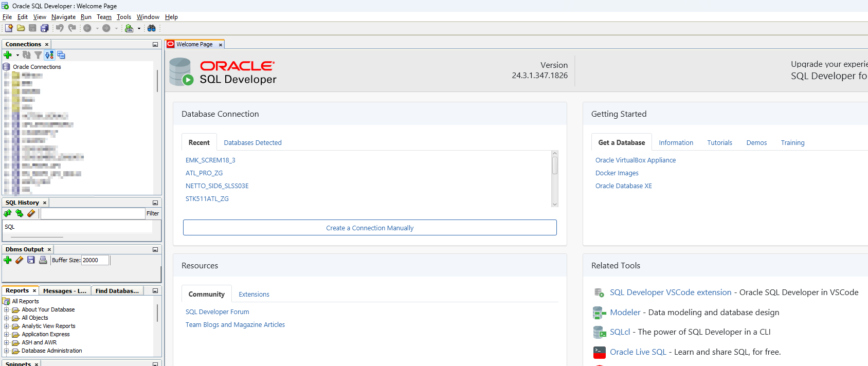
Task: Switch to the Messages - L... tab
Action: pos(65,291)
